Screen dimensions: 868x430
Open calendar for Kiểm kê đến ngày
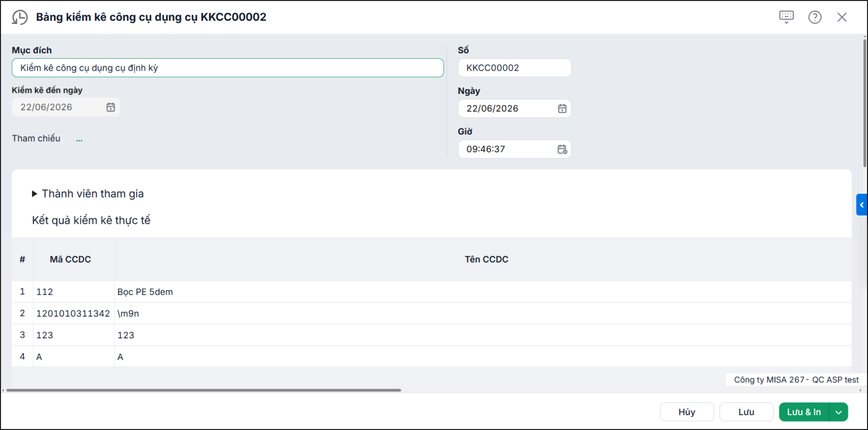[x=111, y=107]
